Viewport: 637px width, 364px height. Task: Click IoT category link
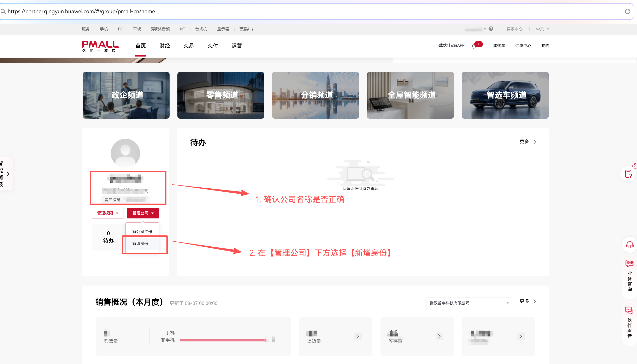tap(182, 29)
